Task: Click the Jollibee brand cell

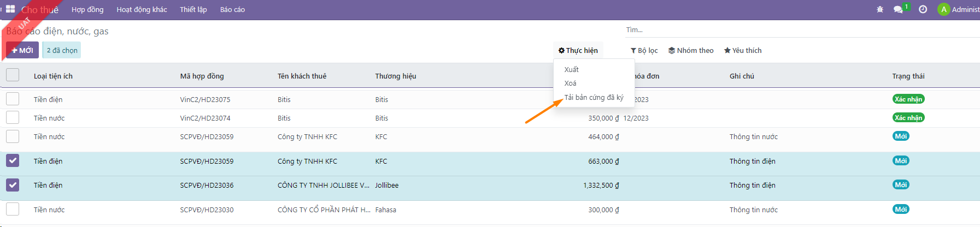Action: click(x=387, y=185)
